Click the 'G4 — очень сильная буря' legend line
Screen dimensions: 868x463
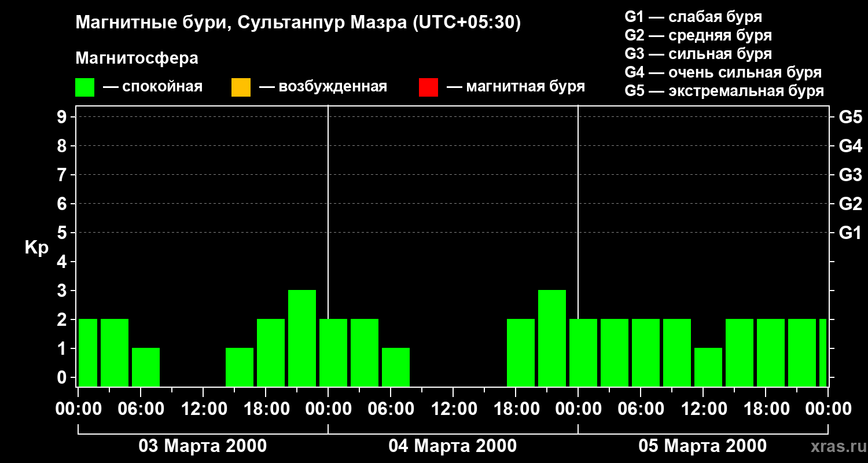click(x=723, y=72)
